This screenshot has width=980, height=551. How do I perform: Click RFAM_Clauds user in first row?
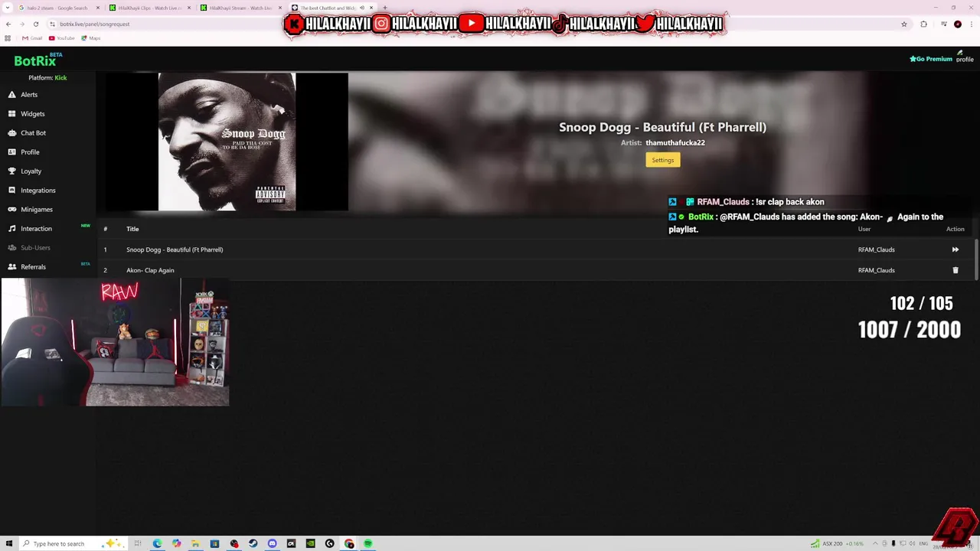[x=877, y=249]
